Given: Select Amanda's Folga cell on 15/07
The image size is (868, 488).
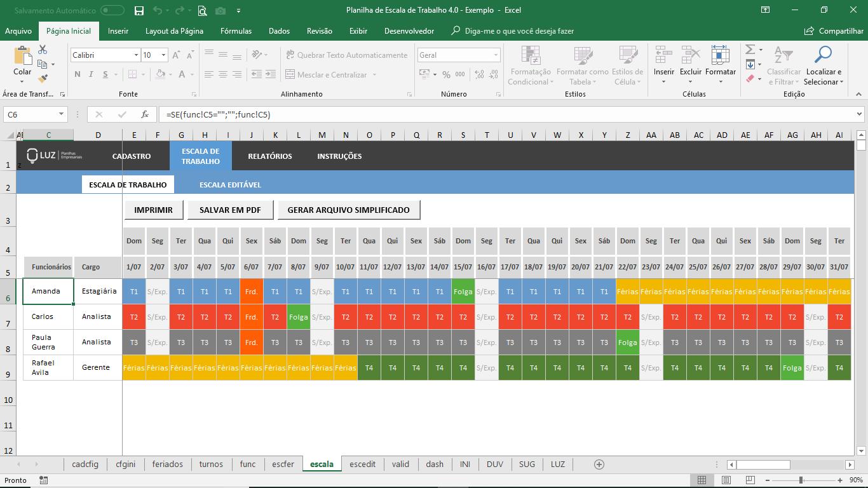Looking at the screenshot, I should 463,292.
